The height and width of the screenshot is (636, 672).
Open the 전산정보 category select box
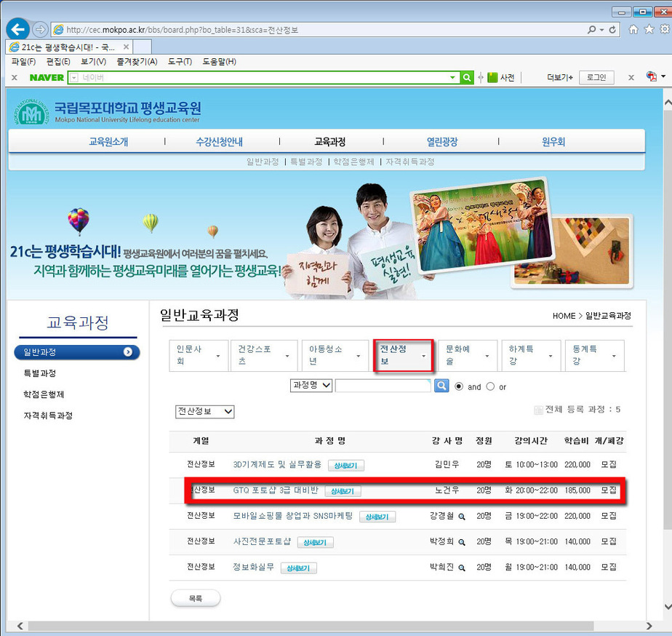click(205, 412)
